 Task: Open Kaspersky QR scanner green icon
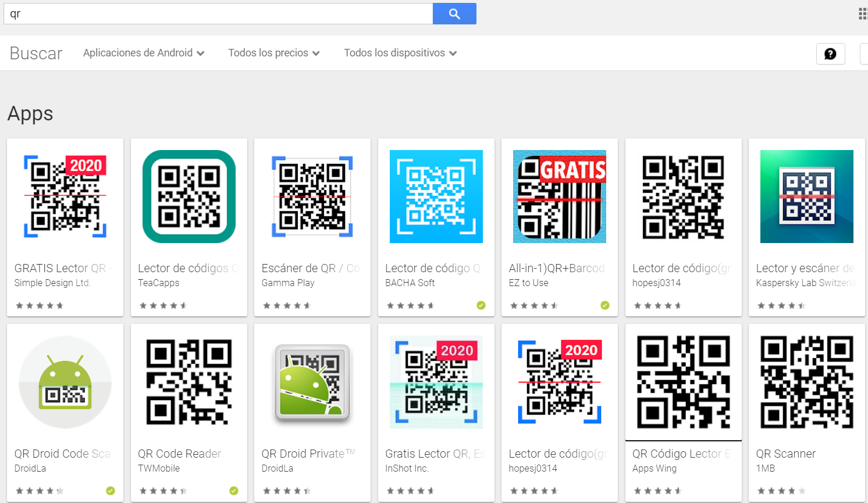pos(807,197)
